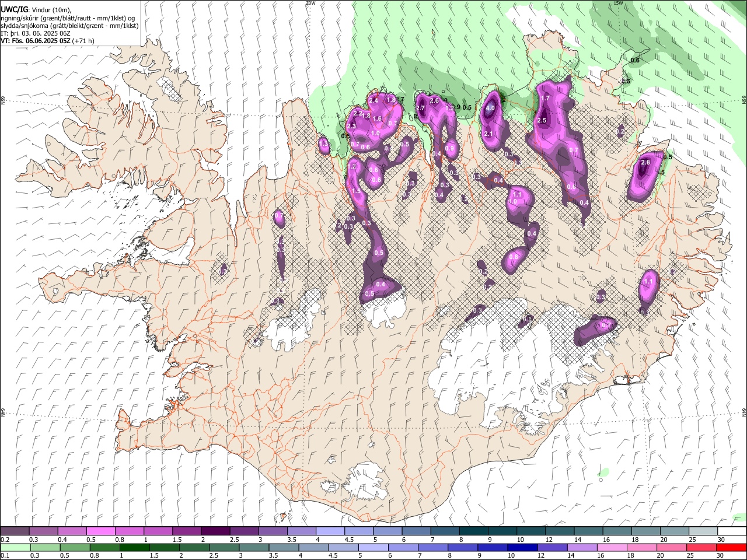747x560 pixels.
Task: Pick the 2 green rain legend swatch
Action: (x=194, y=548)
